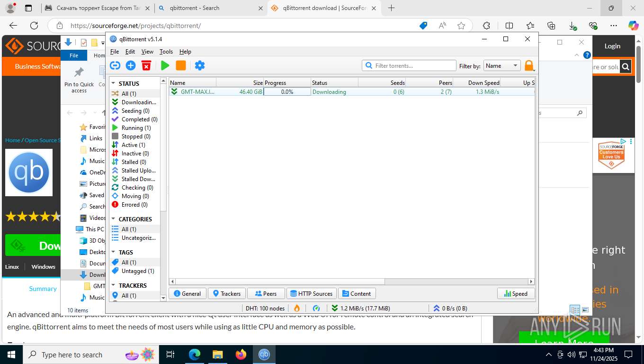Click the taskbar search box
Screen dimensions: 644x364
click(x=91, y=355)
